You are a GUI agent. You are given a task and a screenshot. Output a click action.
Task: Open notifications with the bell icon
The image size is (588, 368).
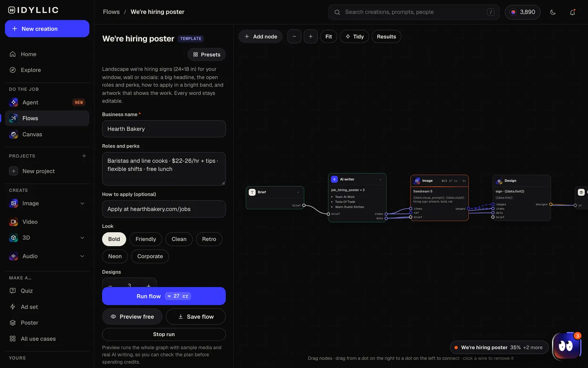click(x=572, y=12)
